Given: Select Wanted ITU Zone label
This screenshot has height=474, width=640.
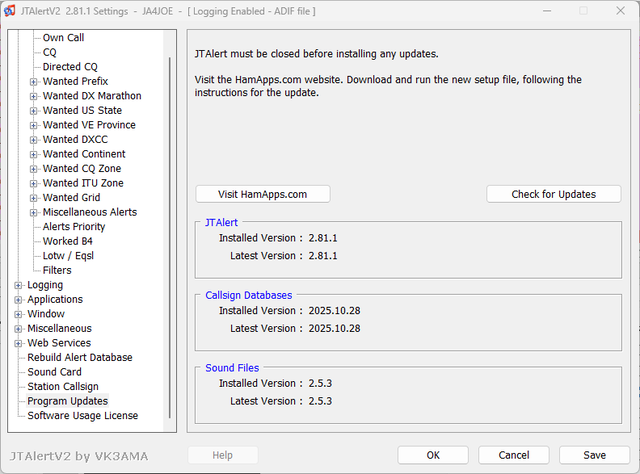Looking at the screenshot, I should [83, 183].
